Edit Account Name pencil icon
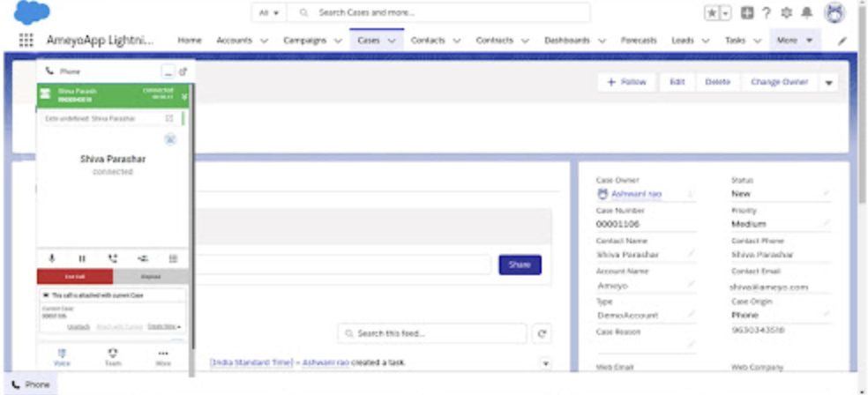 [x=692, y=284]
